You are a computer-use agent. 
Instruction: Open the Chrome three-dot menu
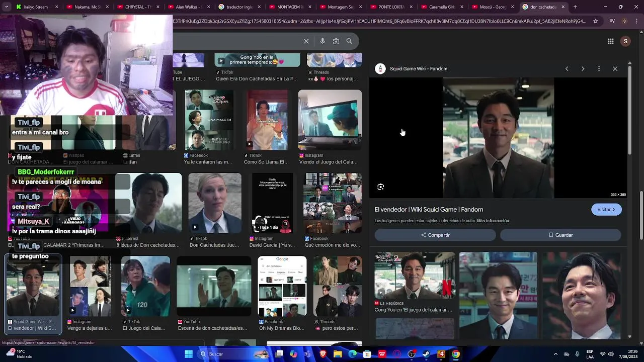point(637,21)
